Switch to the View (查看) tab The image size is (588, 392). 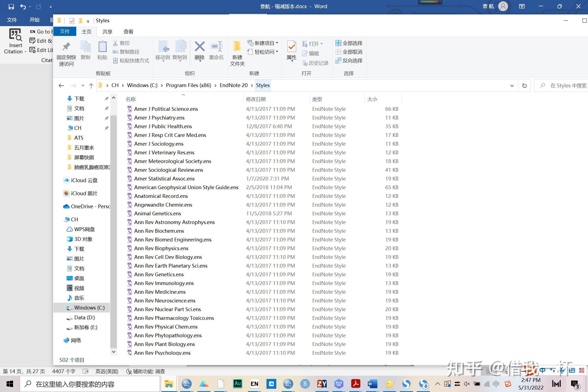128,32
